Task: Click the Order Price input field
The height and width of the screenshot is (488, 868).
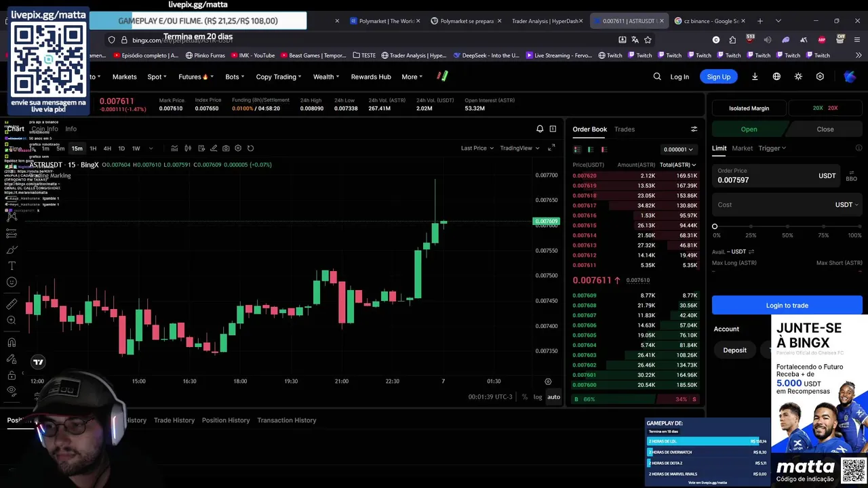Action: click(x=776, y=176)
